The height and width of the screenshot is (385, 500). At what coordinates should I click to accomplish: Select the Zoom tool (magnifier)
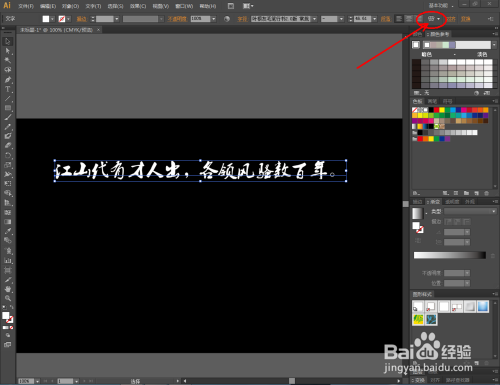8,298
